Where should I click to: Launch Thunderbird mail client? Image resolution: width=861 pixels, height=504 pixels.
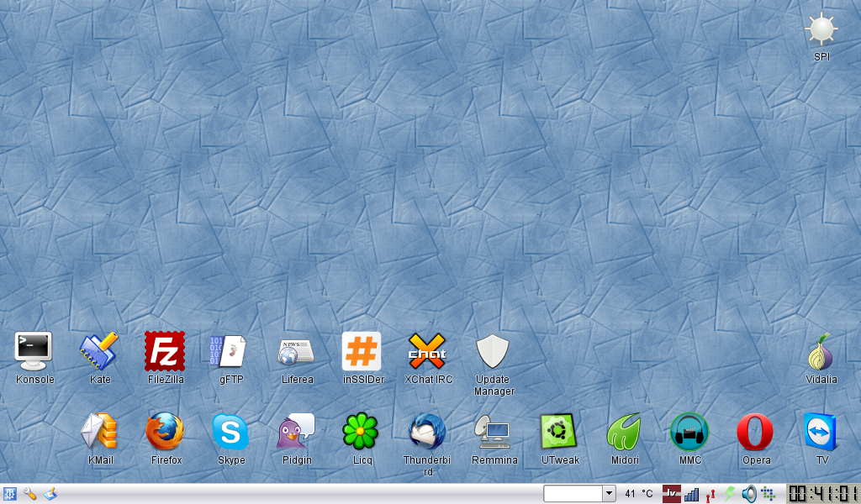tap(427, 432)
